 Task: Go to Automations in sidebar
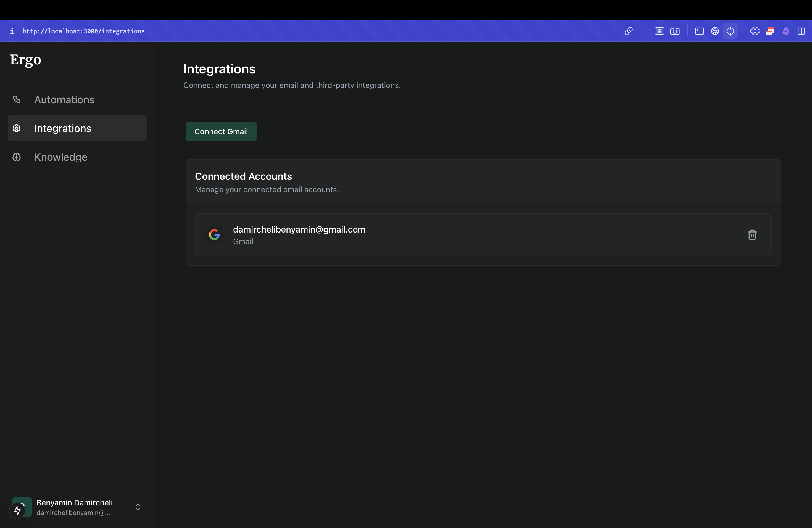(64, 100)
